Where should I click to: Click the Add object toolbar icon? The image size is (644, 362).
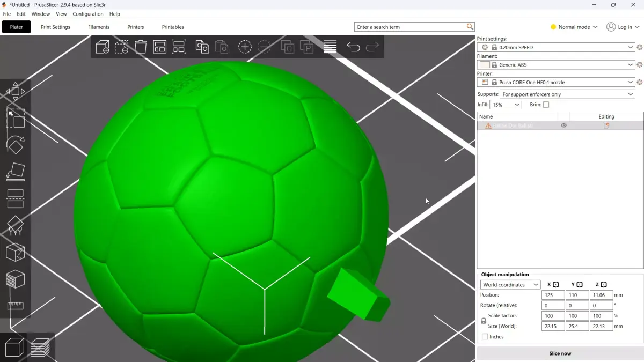pos(103,47)
